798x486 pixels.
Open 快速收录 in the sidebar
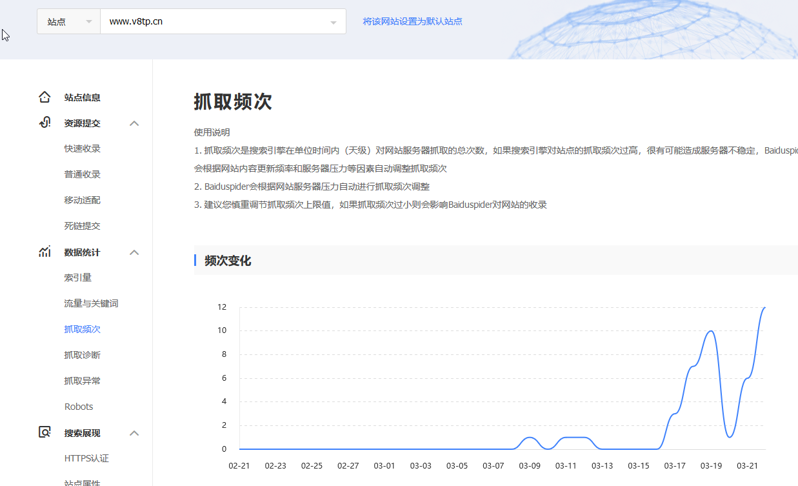[82, 149]
